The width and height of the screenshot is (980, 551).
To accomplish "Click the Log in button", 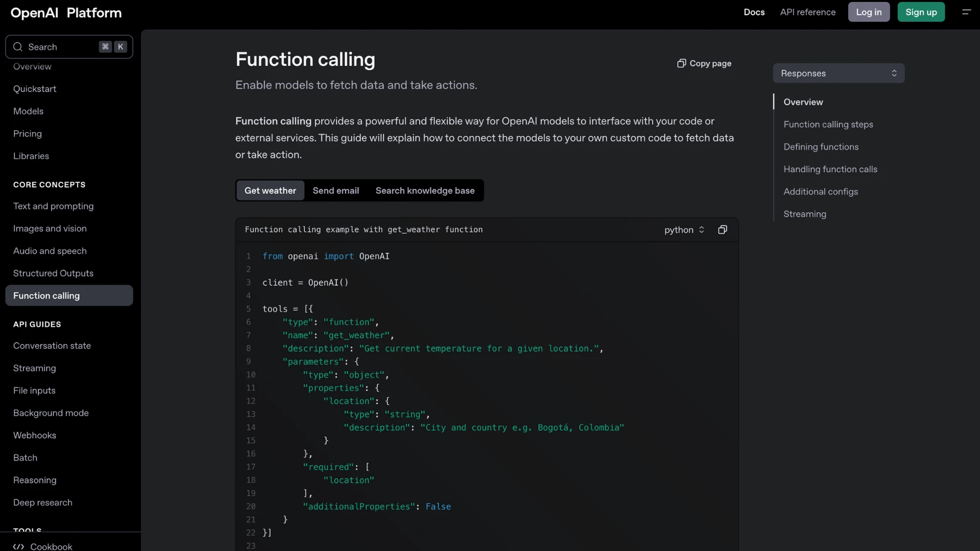I will [869, 12].
